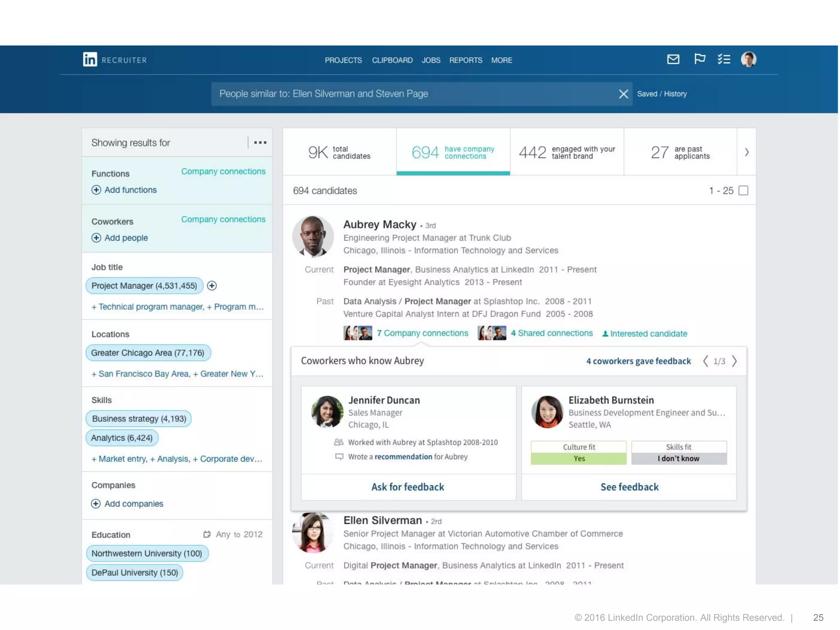Select DePaul University chip
This screenshot has width=840, height=630.
coord(135,573)
